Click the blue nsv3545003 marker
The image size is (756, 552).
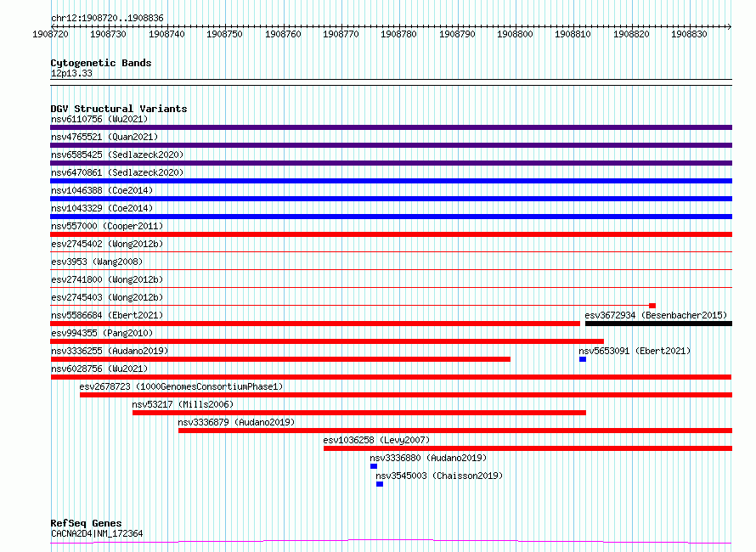coord(380,484)
